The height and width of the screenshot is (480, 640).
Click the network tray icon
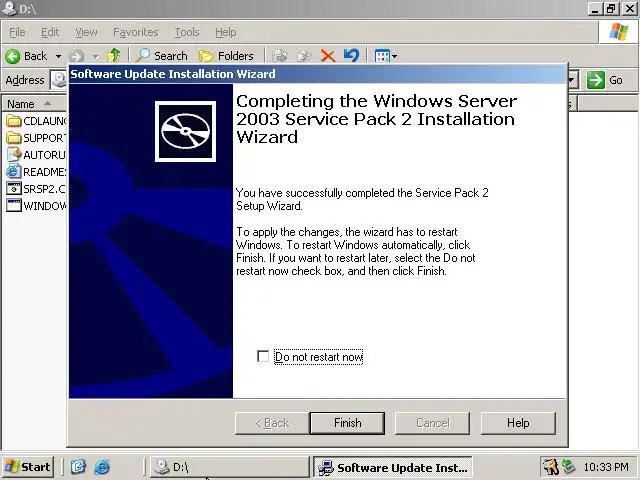[569, 467]
